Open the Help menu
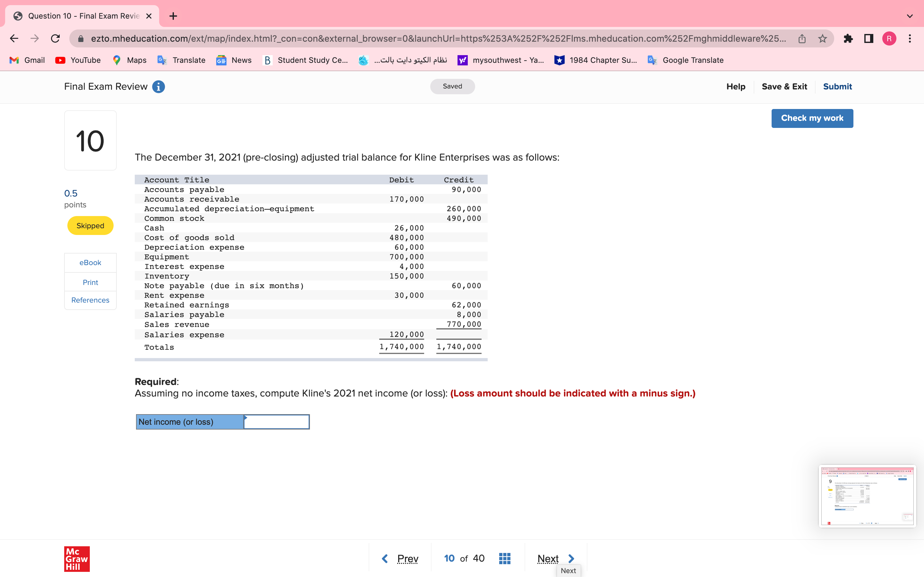The width and height of the screenshot is (924, 577). [735, 87]
